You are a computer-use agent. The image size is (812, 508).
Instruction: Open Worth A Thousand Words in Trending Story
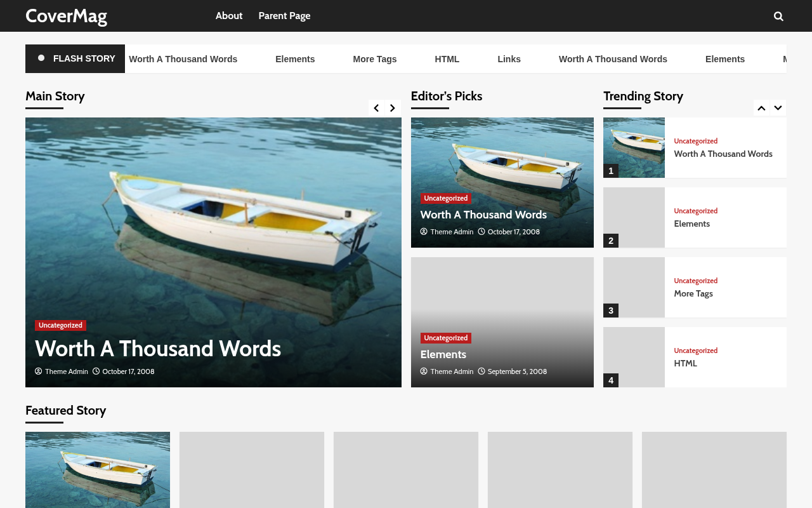[723, 154]
